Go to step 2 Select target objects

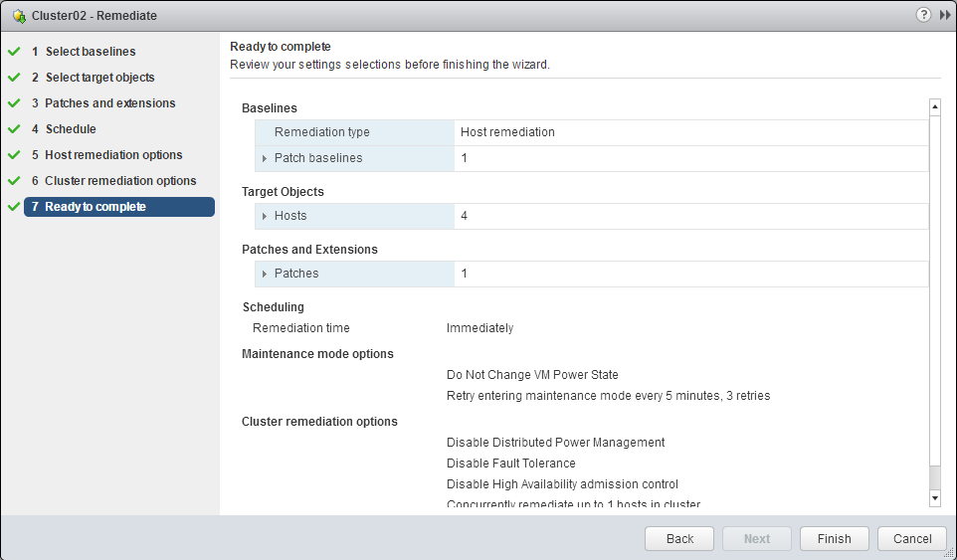click(x=99, y=78)
